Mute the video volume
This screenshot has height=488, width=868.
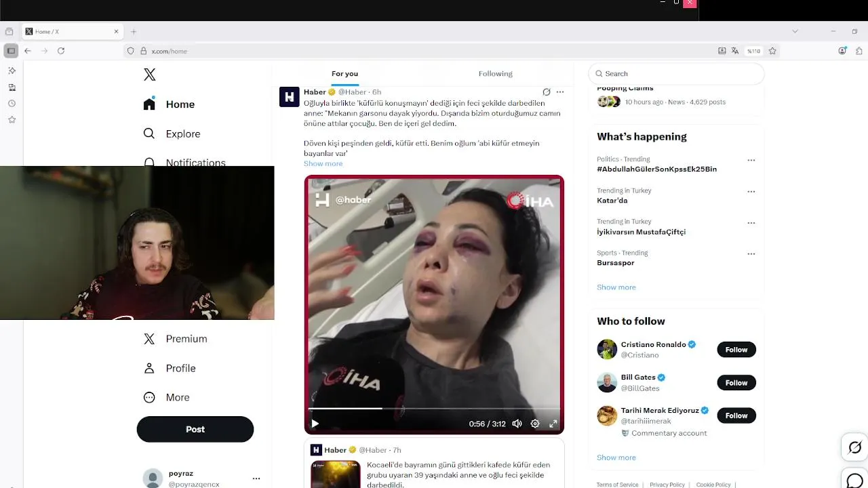point(517,424)
